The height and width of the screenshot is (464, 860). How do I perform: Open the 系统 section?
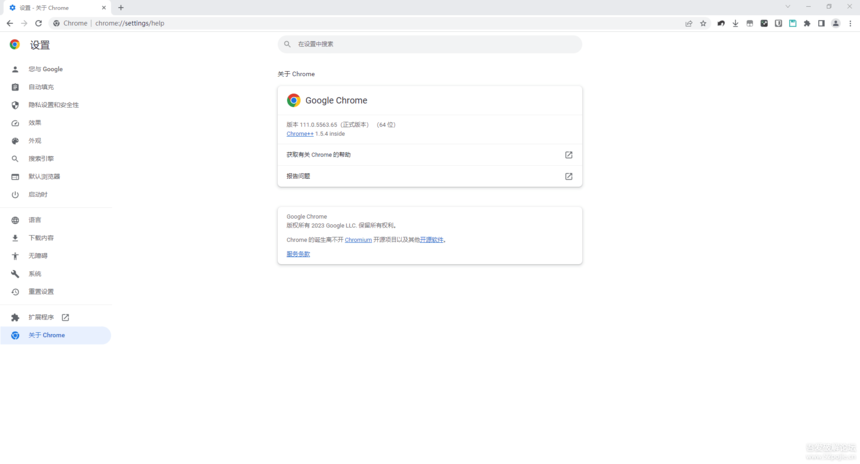tap(55, 274)
